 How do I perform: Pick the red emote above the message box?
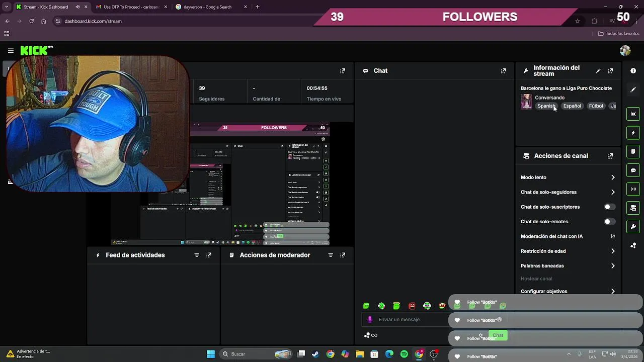[x=412, y=306]
